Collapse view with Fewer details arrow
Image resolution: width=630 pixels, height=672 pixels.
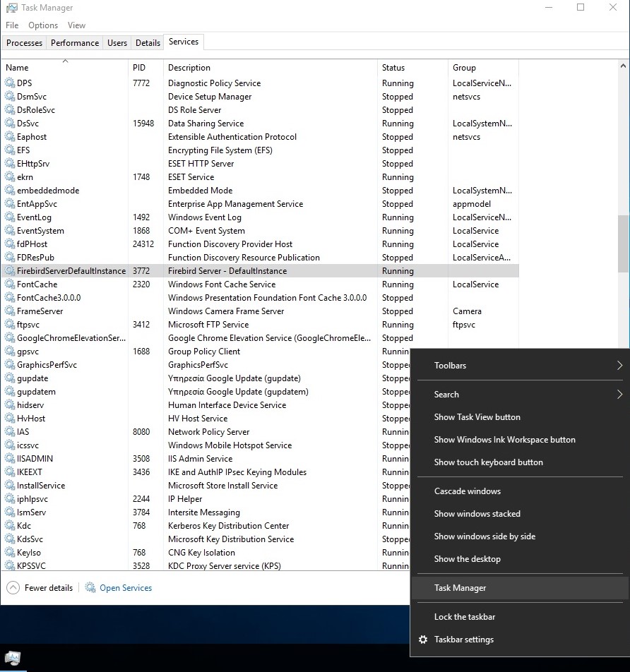(x=13, y=587)
